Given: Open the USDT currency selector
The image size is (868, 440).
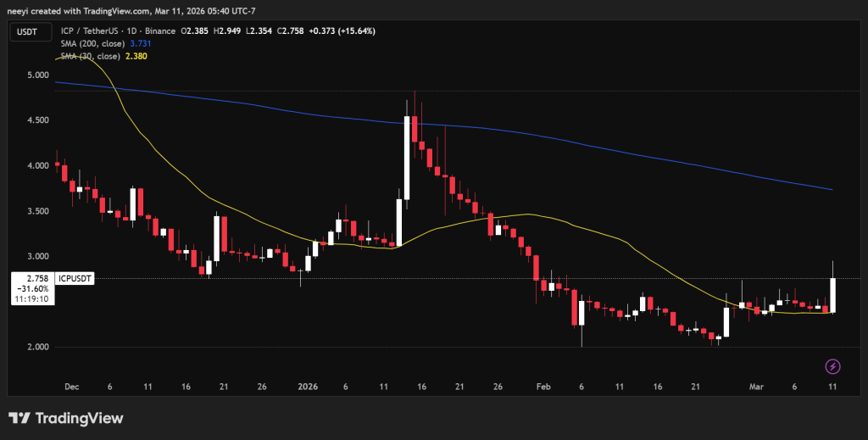Looking at the screenshot, I should [26, 31].
